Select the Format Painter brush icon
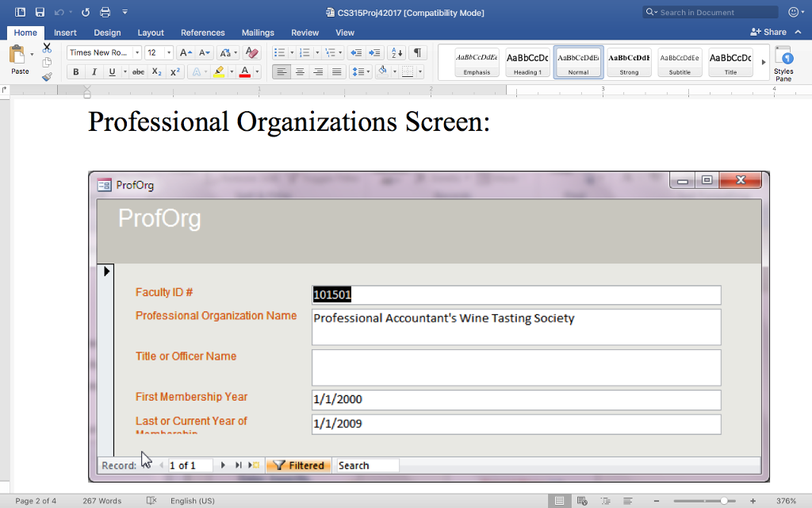Viewport: 812px width, 508px height. coord(47,77)
